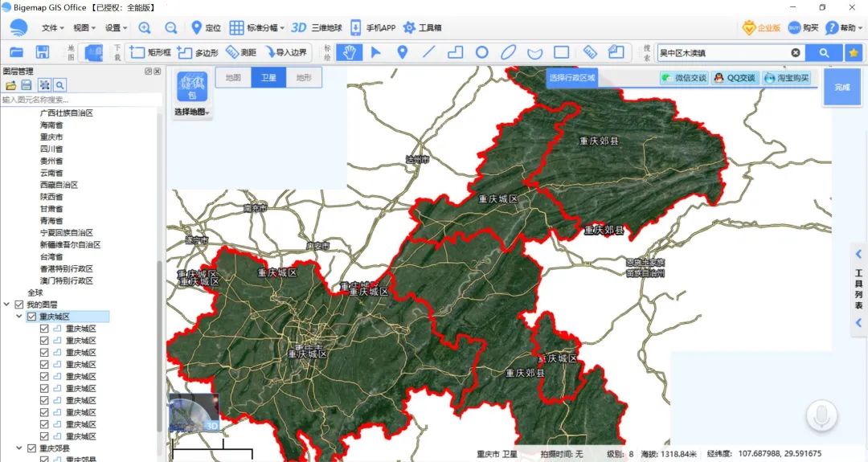Click the layer panel search icon

tap(59, 85)
